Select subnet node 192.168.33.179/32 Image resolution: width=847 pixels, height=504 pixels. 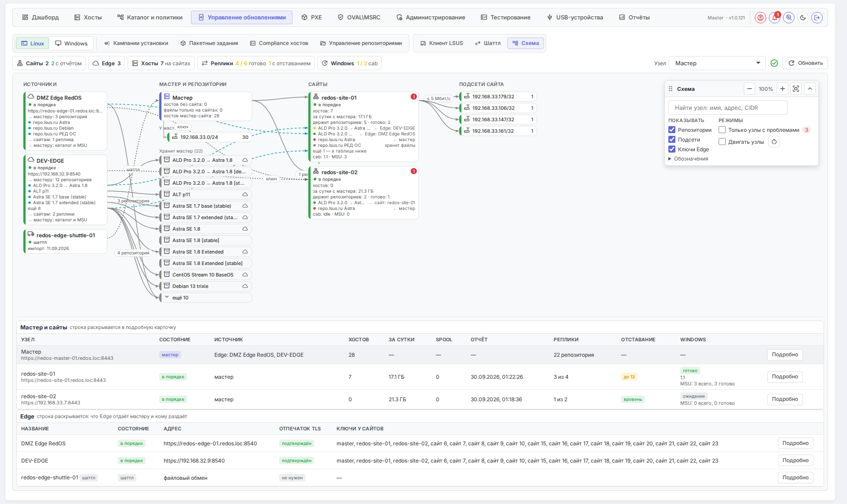coord(498,97)
